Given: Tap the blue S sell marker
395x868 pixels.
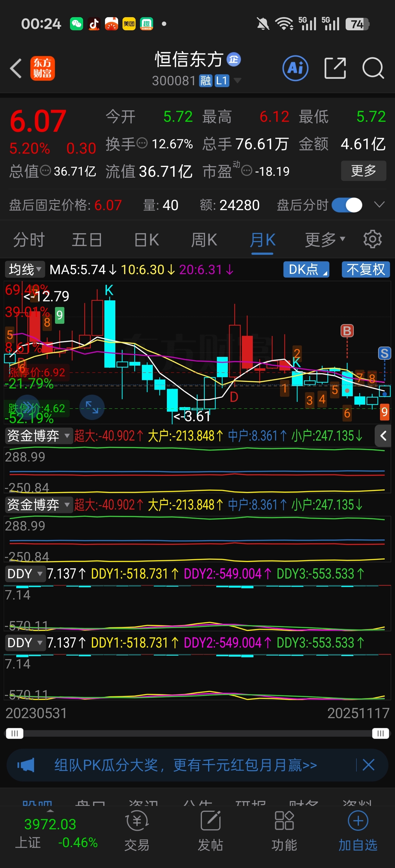Looking at the screenshot, I should pyautogui.click(x=384, y=353).
